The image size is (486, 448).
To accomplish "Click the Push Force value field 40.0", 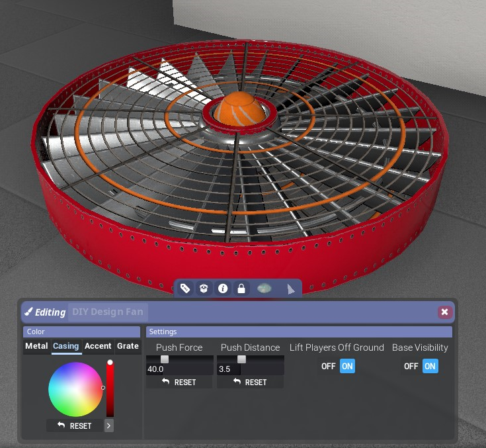I will pos(179,369).
